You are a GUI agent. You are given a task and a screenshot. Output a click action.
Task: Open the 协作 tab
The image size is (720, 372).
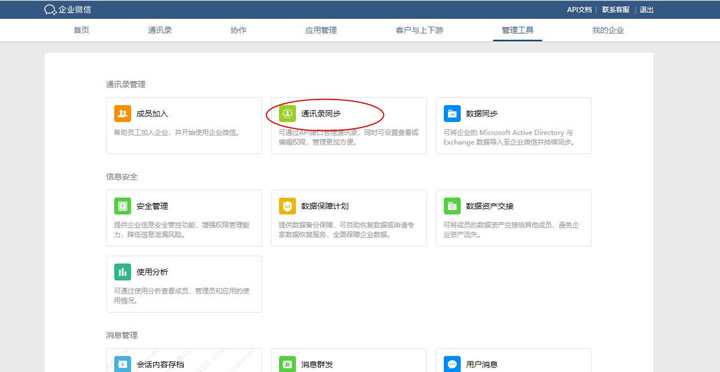pyautogui.click(x=238, y=31)
